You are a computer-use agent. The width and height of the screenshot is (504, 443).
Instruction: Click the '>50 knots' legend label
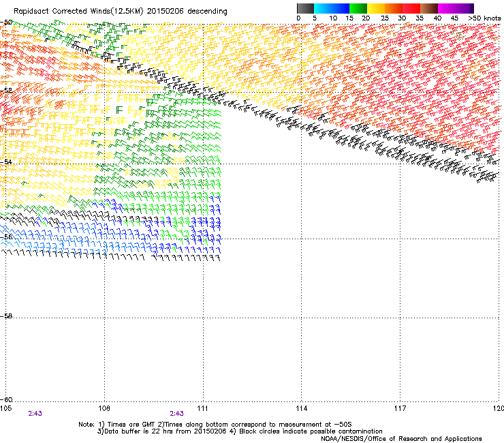(x=484, y=18)
